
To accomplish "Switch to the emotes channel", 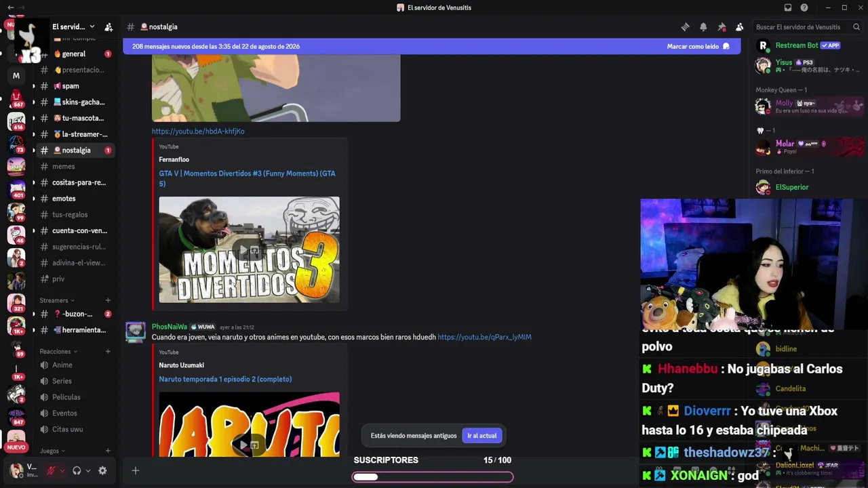I will click(75, 199).
